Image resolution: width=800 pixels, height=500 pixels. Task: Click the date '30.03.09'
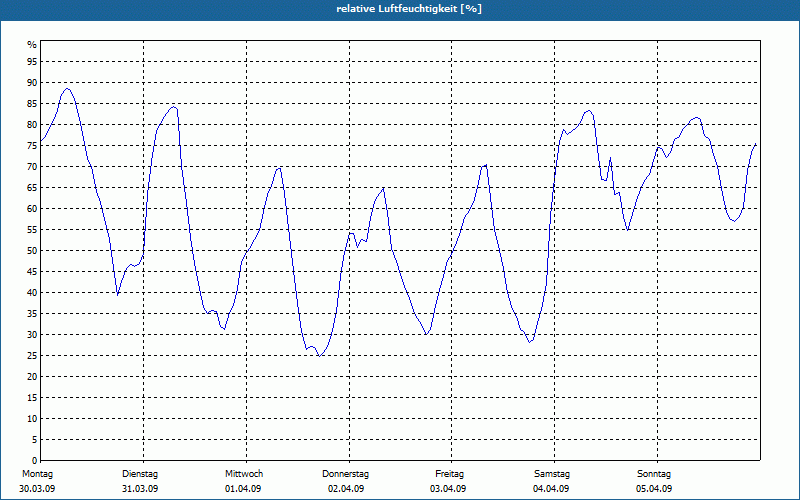point(37,489)
